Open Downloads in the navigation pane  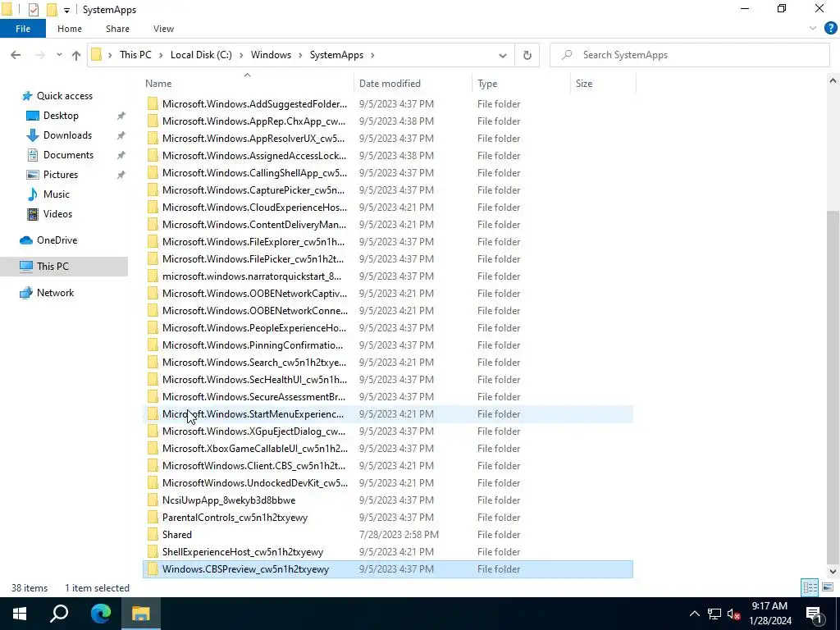[67, 135]
